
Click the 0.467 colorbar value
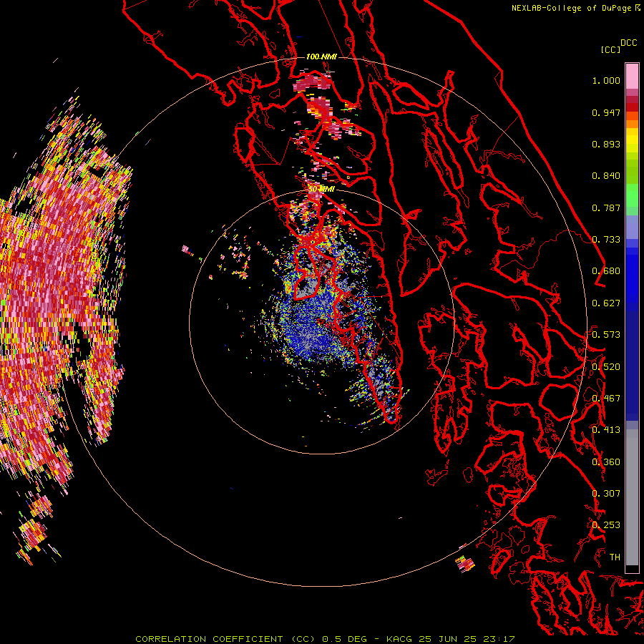click(x=606, y=399)
